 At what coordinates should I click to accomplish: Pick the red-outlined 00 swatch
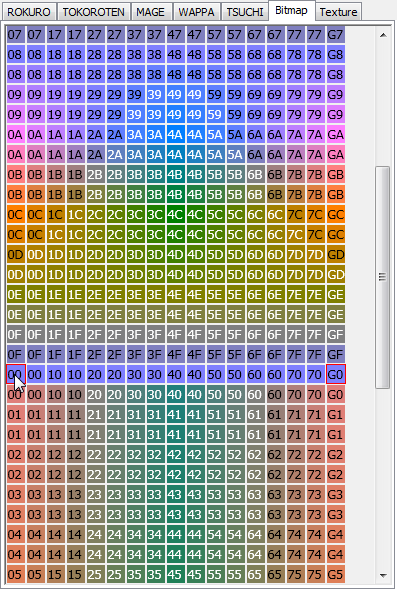16,374
